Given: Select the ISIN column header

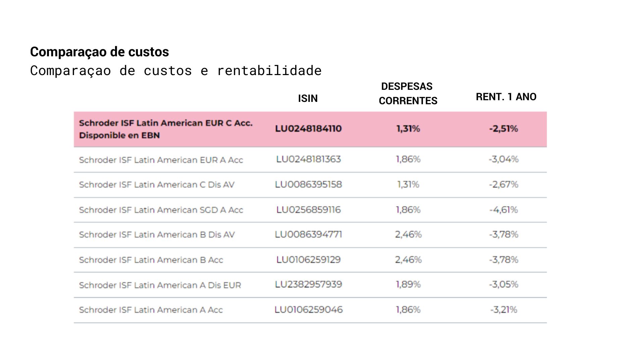Looking at the screenshot, I should pos(308,98).
